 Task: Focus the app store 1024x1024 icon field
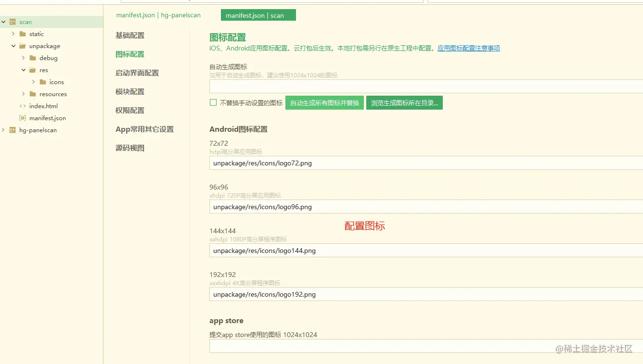pyautogui.click(x=426, y=346)
